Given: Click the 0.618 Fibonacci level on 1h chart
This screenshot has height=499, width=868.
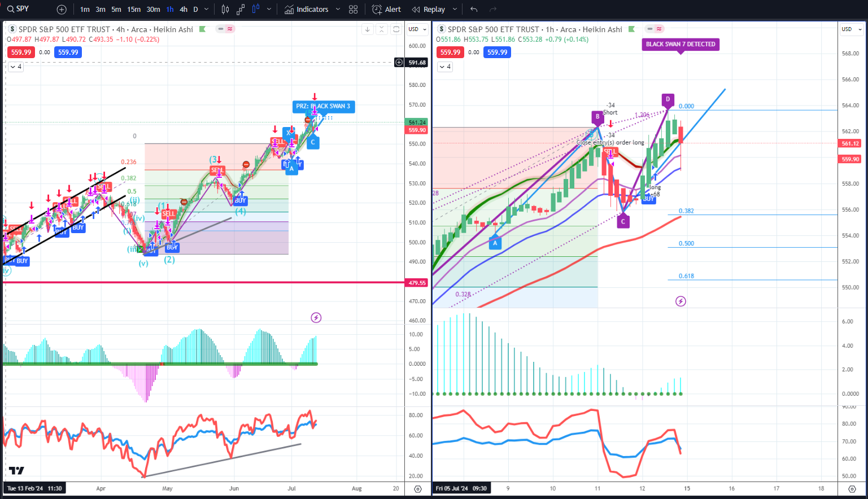Looking at the screenshot, I should (x=686, y=276).
